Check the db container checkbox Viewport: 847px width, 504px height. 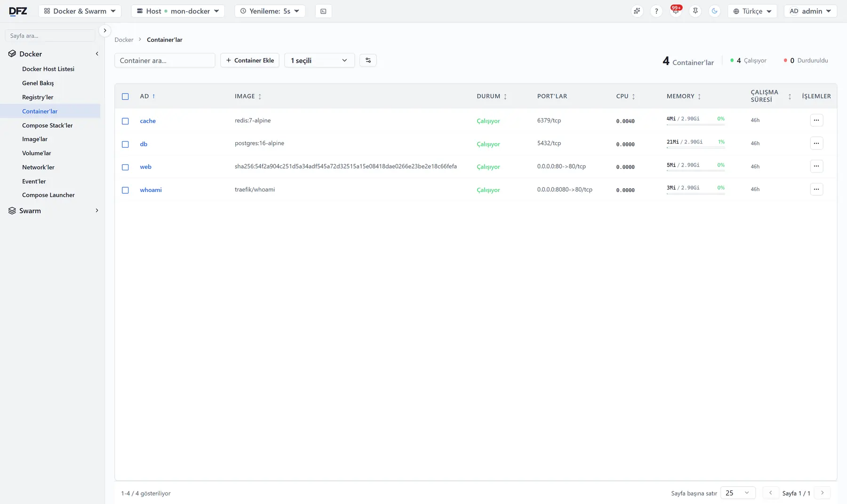pos(125,144)
